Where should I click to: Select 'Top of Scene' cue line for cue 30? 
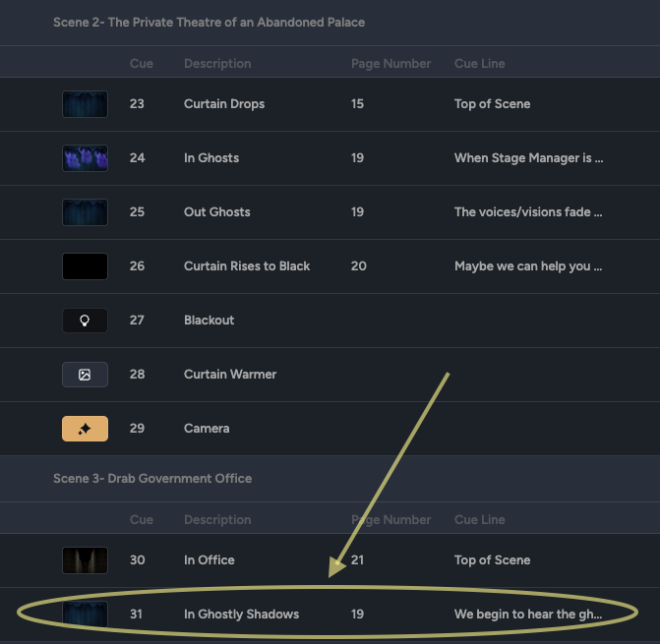493,560
